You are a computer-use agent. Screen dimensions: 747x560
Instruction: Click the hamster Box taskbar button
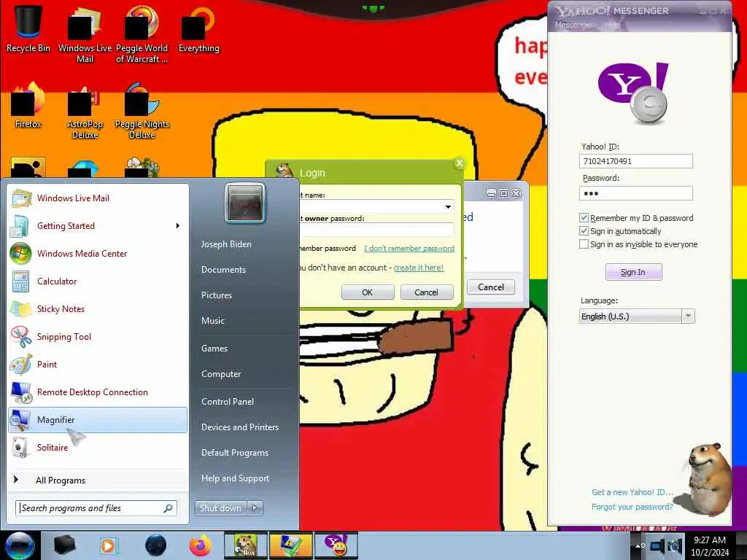(246, 545)
